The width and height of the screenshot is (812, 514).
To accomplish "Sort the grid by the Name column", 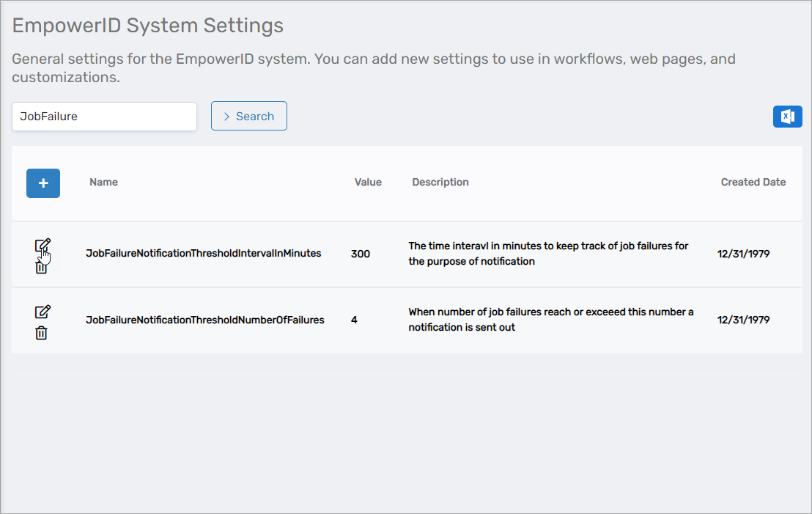I will pos(103,182).
